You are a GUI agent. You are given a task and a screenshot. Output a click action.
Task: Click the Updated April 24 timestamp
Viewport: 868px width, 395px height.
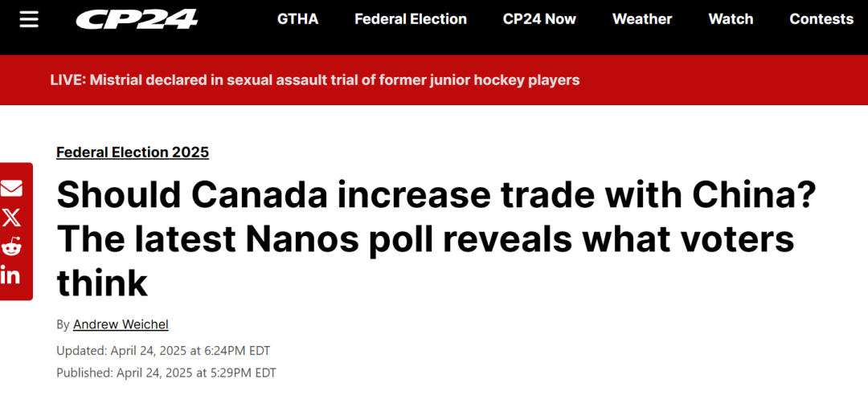[x=163, y=351]
